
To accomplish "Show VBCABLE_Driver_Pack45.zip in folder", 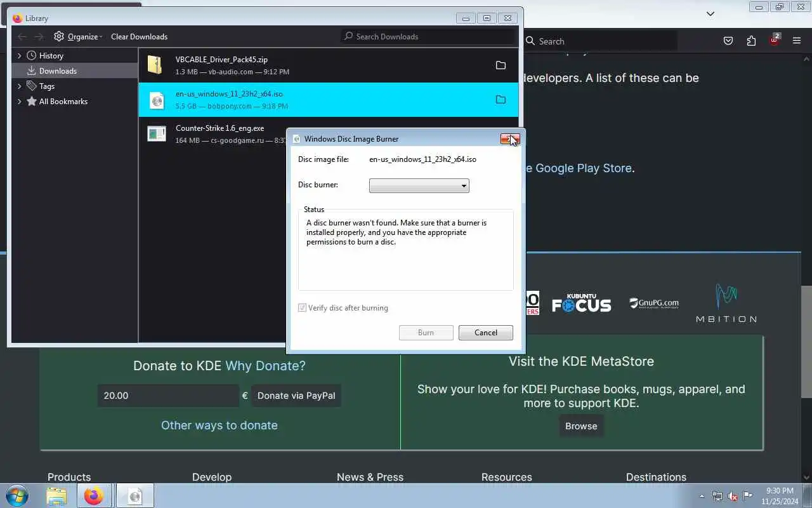I will coord(501,65).
